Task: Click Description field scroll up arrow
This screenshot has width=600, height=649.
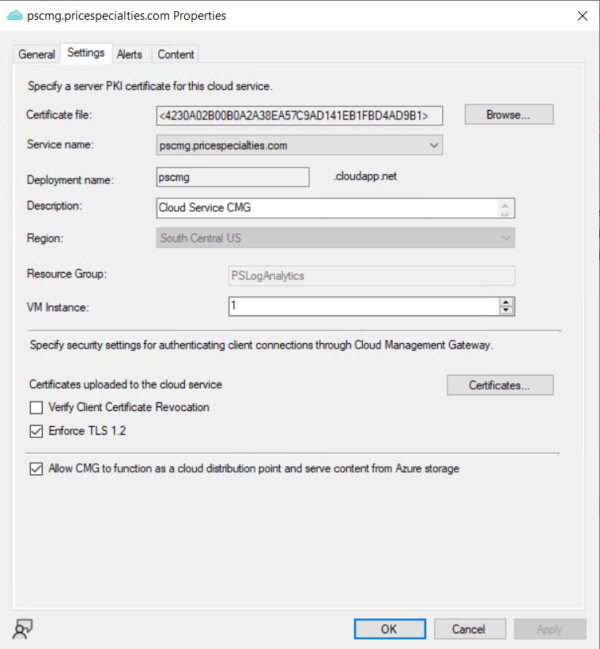Action: 504,204
